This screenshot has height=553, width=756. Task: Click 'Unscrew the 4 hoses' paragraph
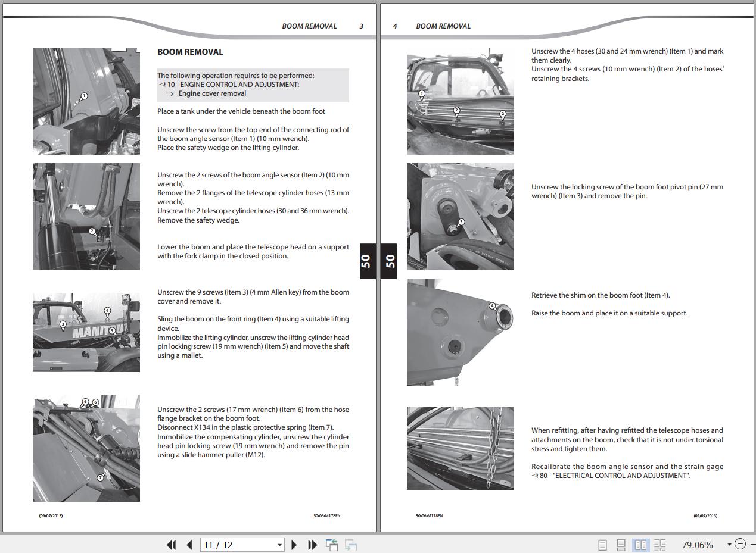click(627, 55)
